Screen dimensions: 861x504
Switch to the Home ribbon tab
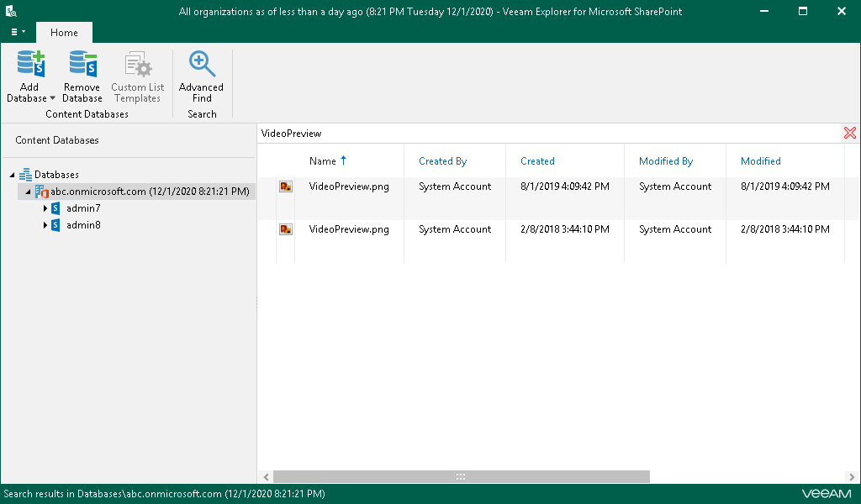[64, 33]
